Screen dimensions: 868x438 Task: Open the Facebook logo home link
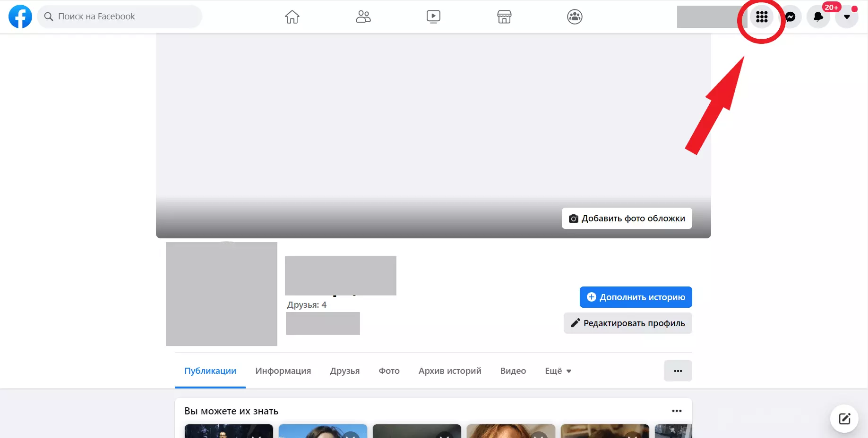pyautogui.click(x=20, y=17)
